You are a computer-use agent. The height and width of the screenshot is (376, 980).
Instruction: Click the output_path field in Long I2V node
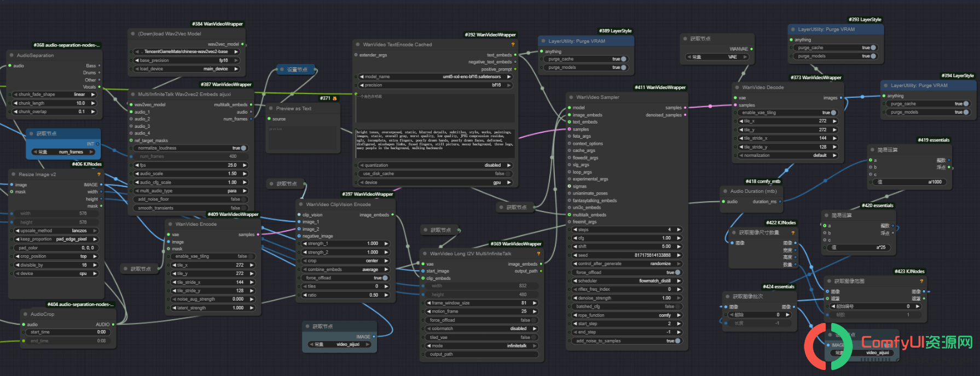(x=482, y=354)
